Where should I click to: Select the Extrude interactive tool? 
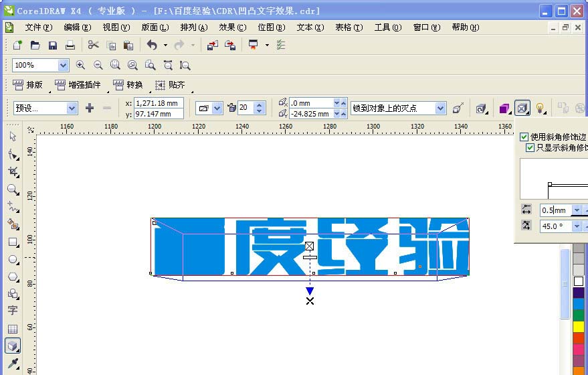pyautogui.click(x=13, y=346)
